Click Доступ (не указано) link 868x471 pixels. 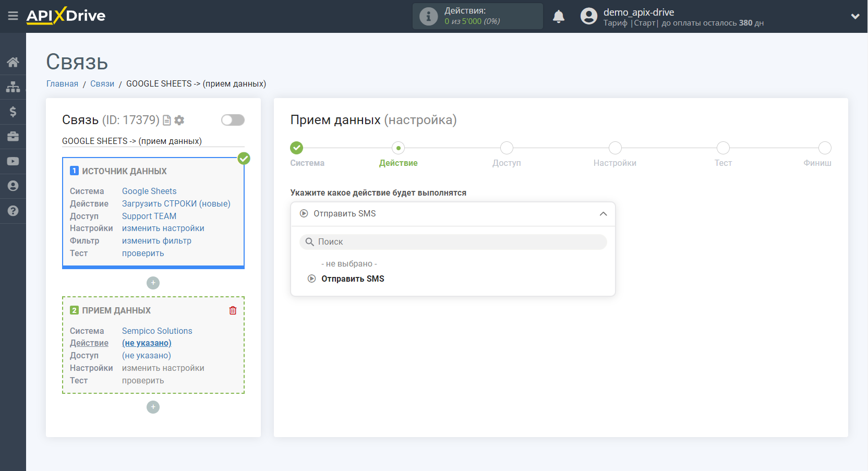click(147, 355)
